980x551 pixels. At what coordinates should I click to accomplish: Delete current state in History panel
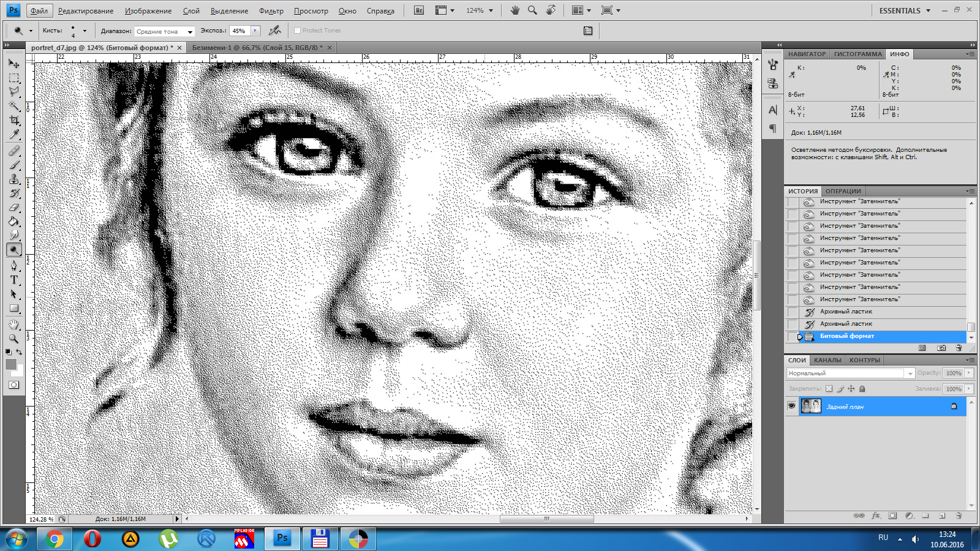pyautogui.click(x=959, y=348)
